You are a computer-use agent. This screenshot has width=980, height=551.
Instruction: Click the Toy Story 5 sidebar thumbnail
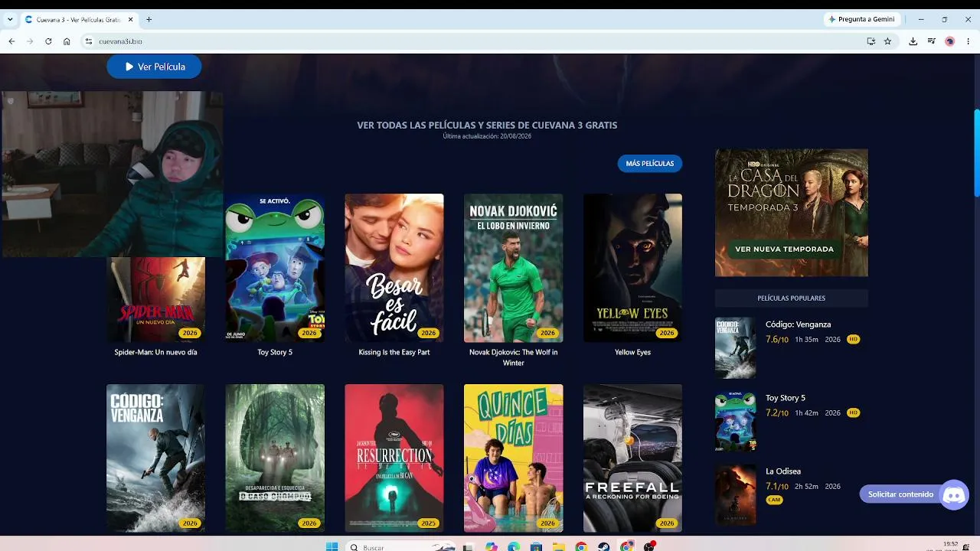(x=735, y=421)
